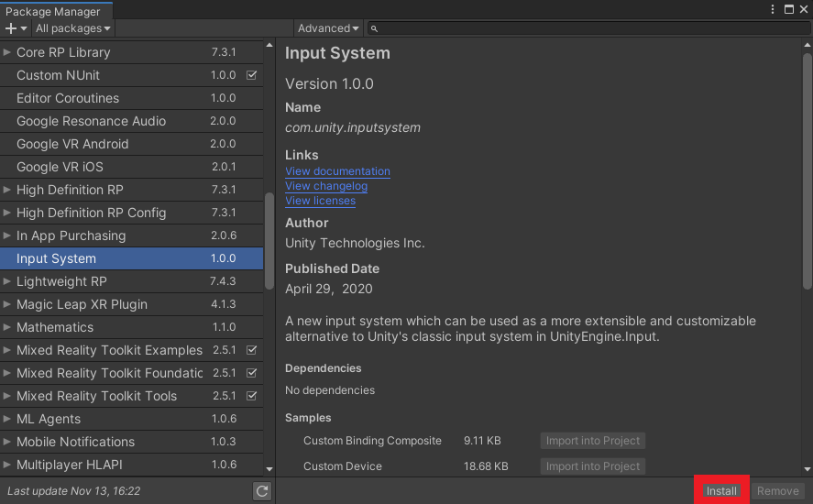The height and width of the screenshot is (504, 813).
Task: Open the All packages filter dropdown
Action: coord(72,28)
